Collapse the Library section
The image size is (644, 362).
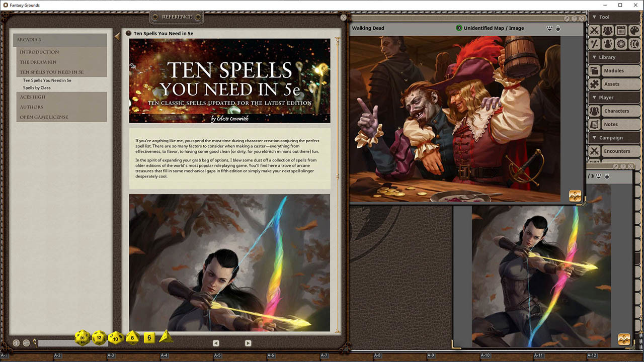[x=594, y=57]
